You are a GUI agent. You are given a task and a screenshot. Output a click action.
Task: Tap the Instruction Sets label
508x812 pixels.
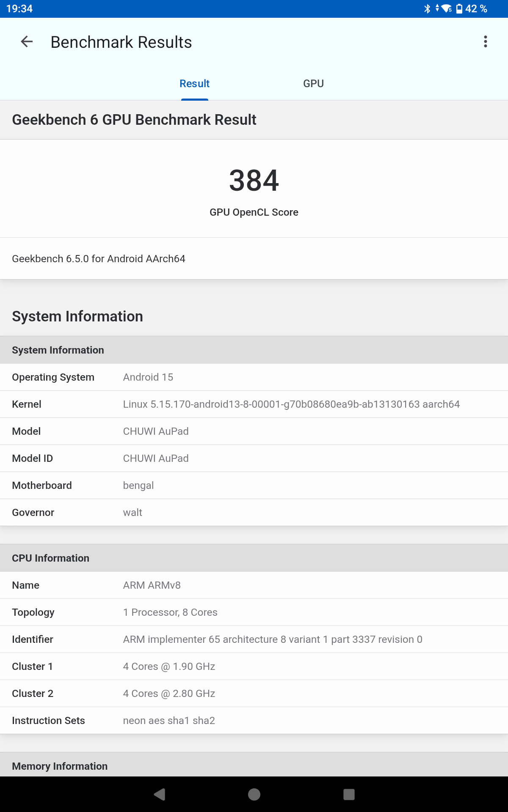(x=48, y=721)
